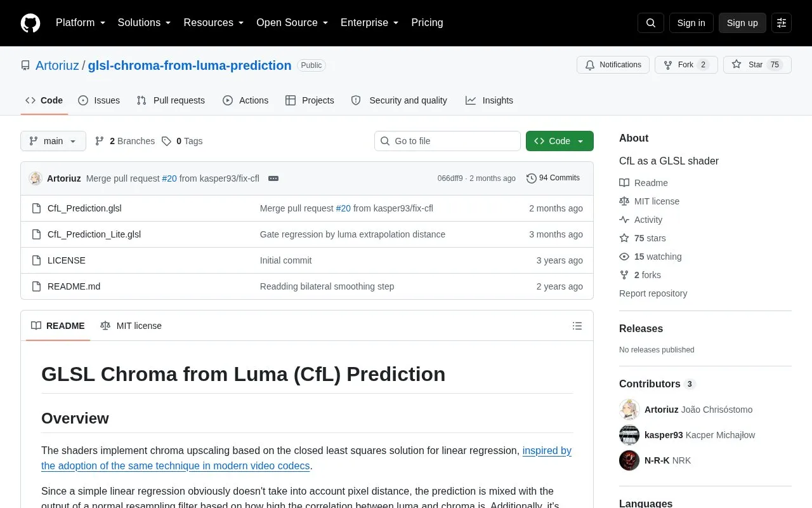
Task: Open the 2 Branches link
Action: [x=125, y=141]
